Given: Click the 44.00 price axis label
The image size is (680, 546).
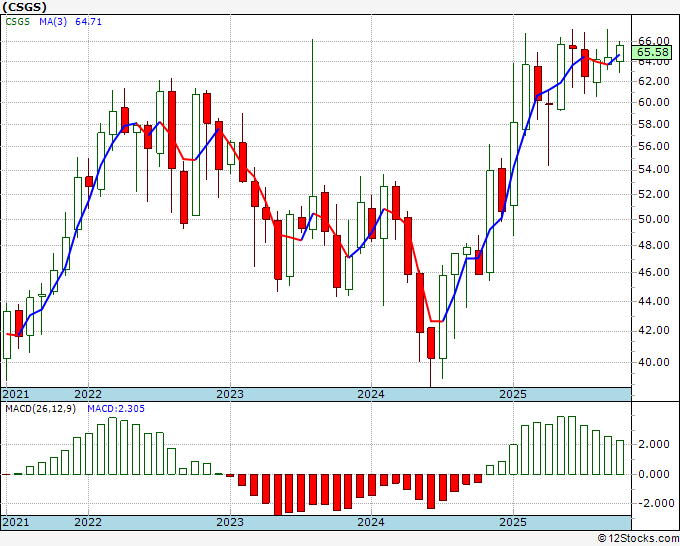Looking at the screenshot, I should (x=654, y=301).
